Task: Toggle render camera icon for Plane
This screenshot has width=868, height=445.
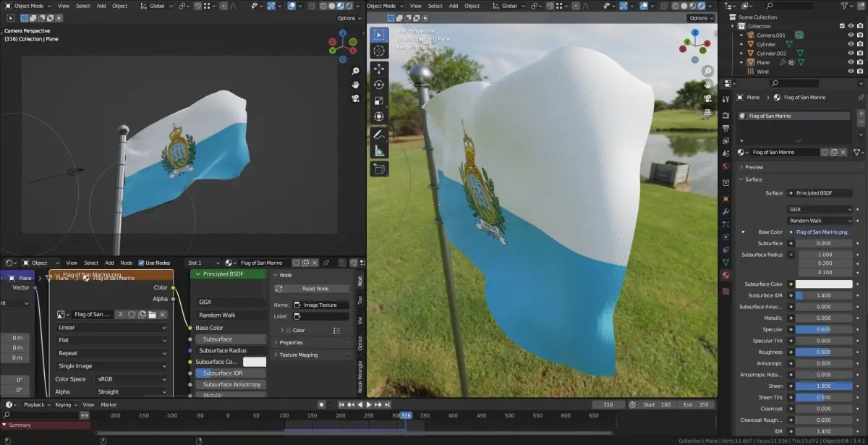Action: [x=860, y=63]
